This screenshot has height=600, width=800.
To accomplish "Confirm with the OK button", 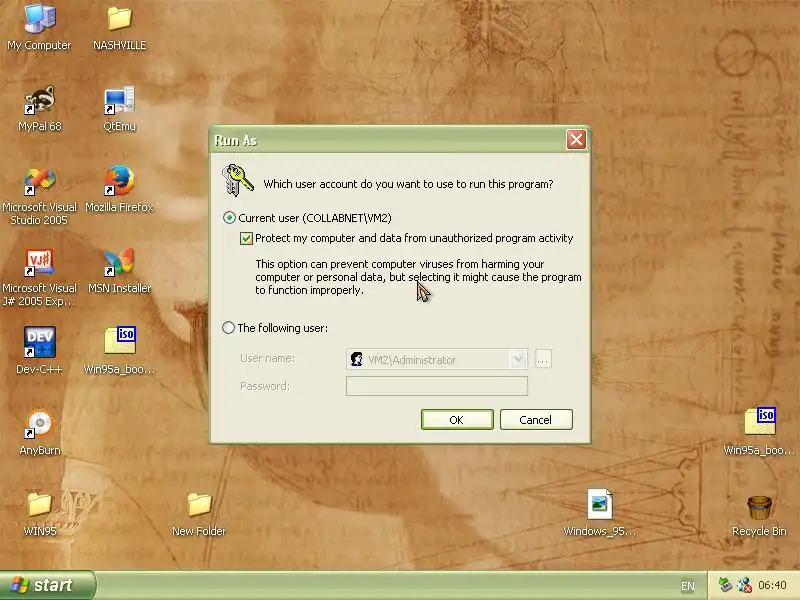I will coord(457,419).
